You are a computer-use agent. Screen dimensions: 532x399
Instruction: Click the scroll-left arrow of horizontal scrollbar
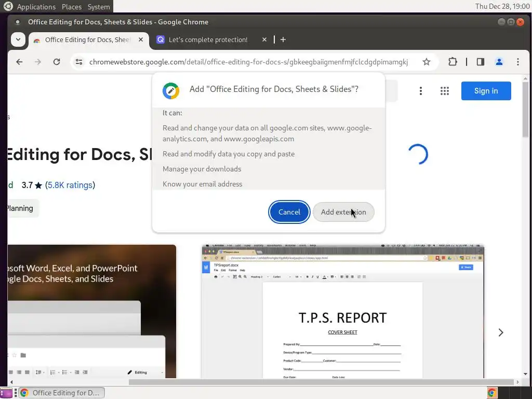[x=11, y=382]
